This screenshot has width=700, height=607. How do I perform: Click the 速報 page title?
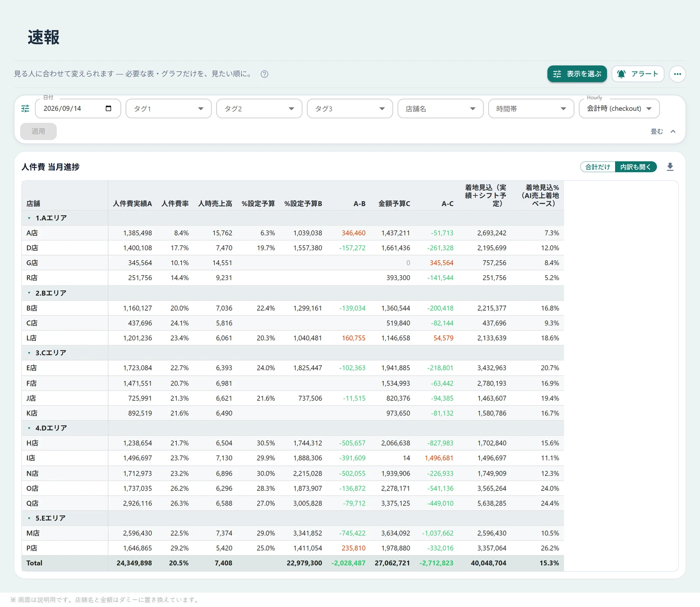click(x=44, y=37)
